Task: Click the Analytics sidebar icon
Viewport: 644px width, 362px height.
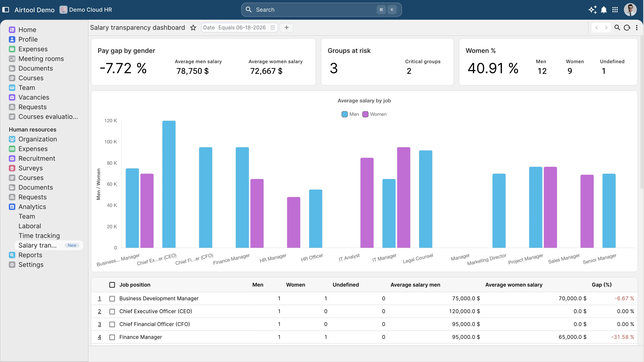Action: (x=12, y=207)
